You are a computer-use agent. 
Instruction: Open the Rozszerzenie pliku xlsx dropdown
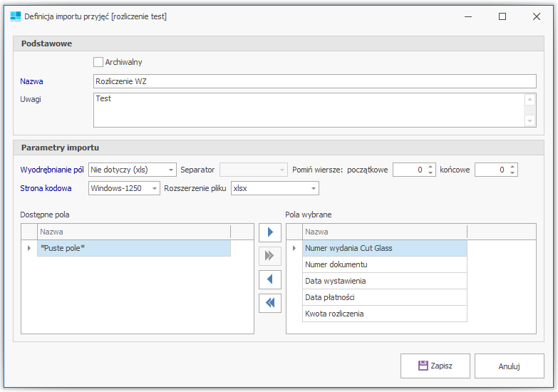tap(314, 188)
